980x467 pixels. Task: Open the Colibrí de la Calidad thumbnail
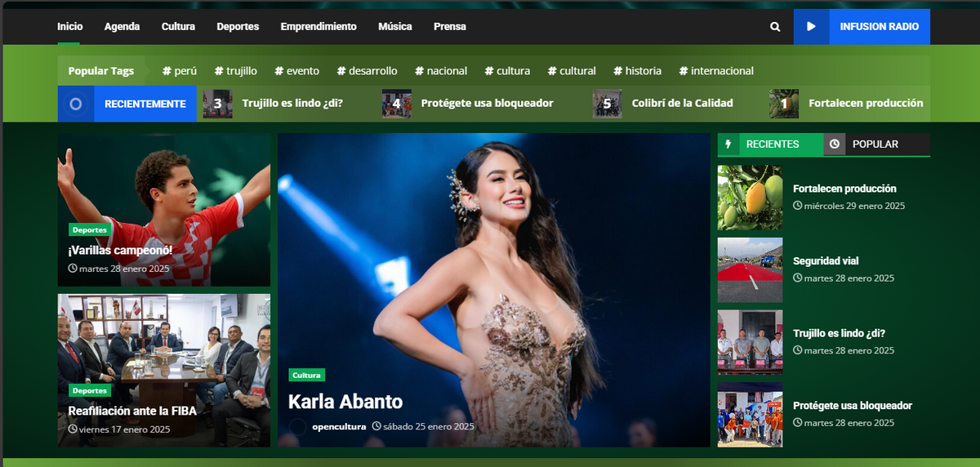coord(607,104)
